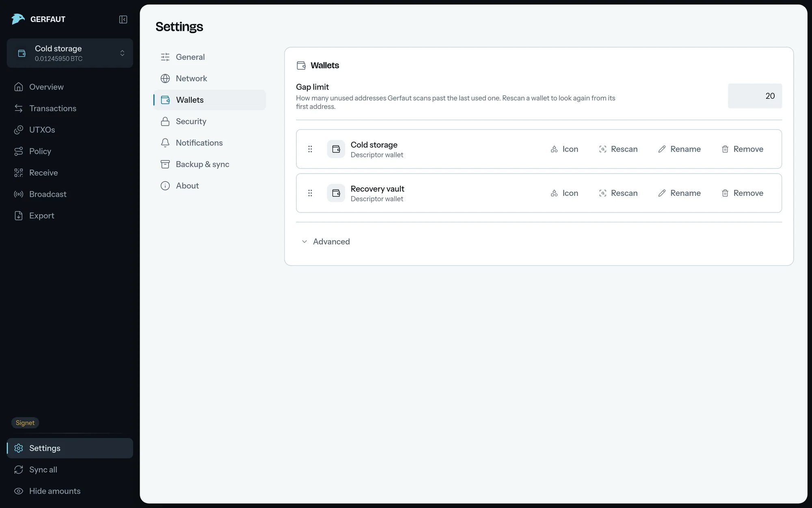
Task: Click the Gerfaut falcon logo
Action: coord(18,19)
